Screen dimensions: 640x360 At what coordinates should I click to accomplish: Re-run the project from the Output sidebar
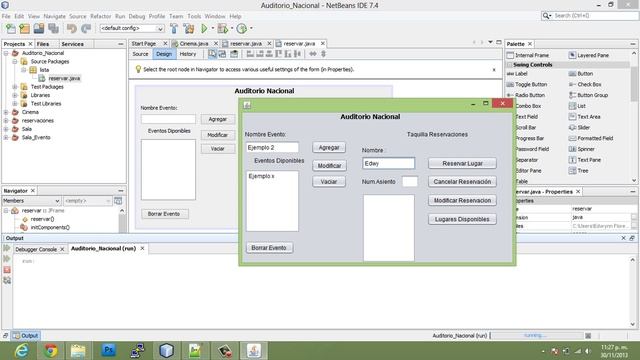[x=7, y=248]
